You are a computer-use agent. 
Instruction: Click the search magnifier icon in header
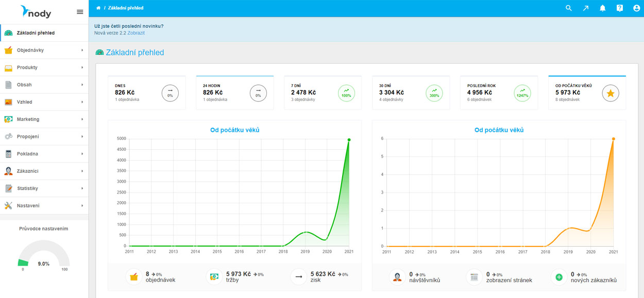coord(569,8)
